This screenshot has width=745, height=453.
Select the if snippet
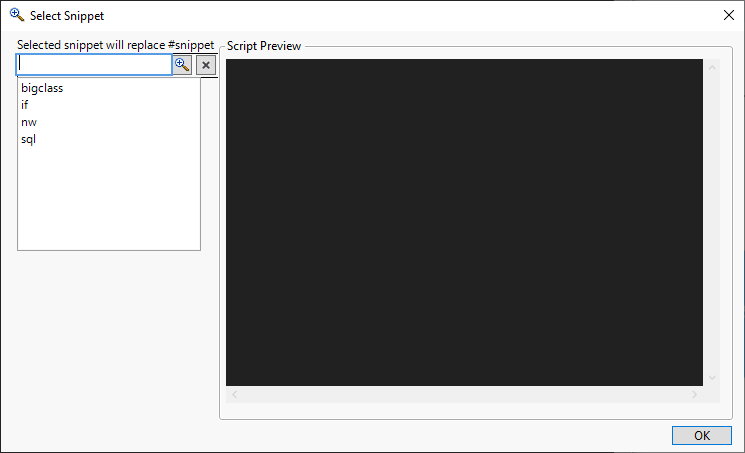[24, 105]
